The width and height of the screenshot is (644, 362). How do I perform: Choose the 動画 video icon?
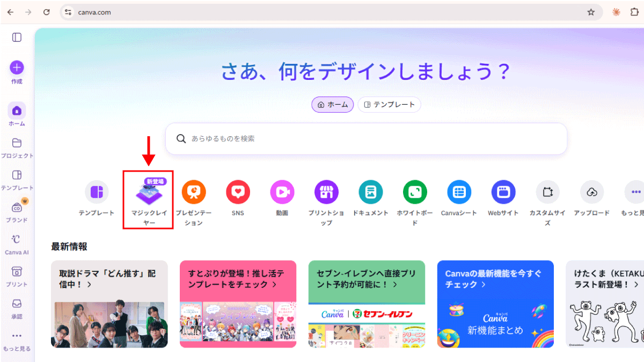pyautogui.click(x=282, y=192)
